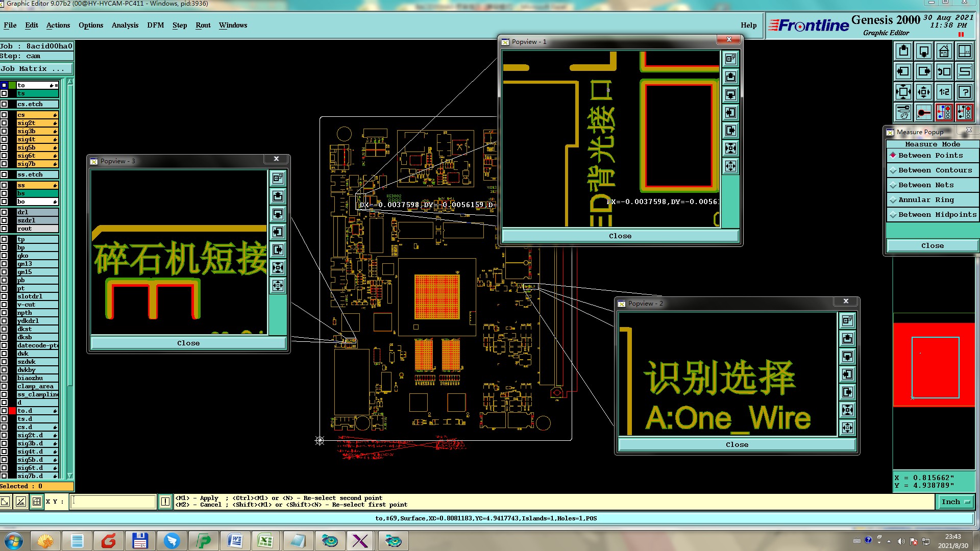Open the tools and palette settings icon

pyautogui.click(x=903, y=112)
